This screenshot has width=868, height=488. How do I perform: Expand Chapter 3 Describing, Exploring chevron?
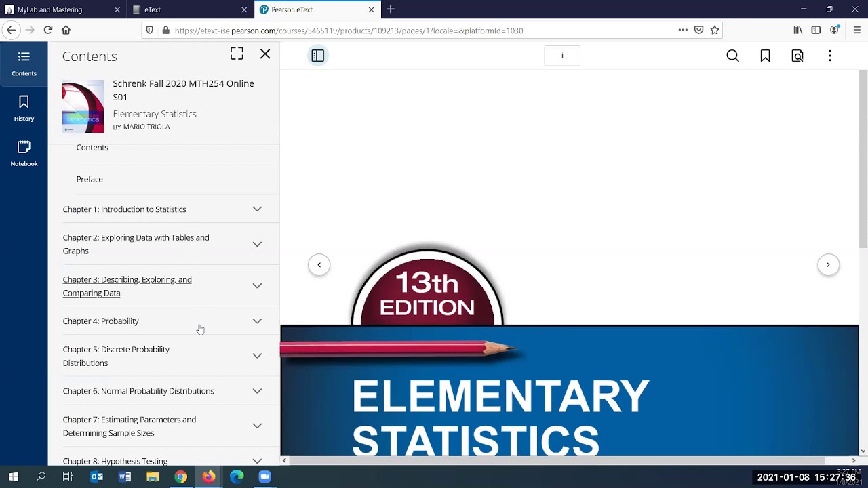pyautogui.click(x=257, y=286)
